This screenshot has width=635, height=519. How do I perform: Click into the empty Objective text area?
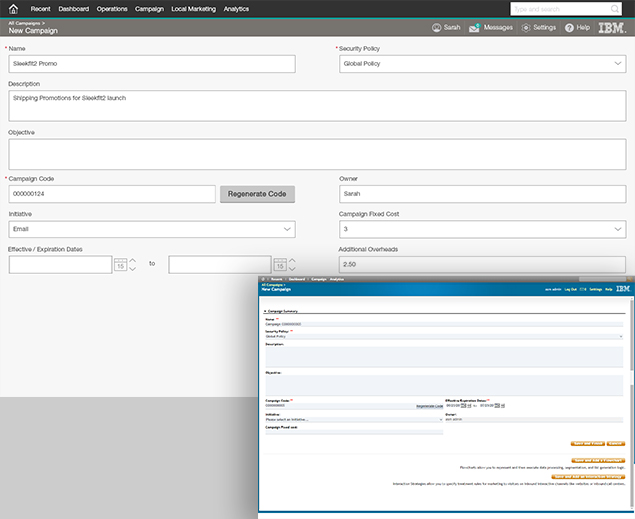coord(318,154)
